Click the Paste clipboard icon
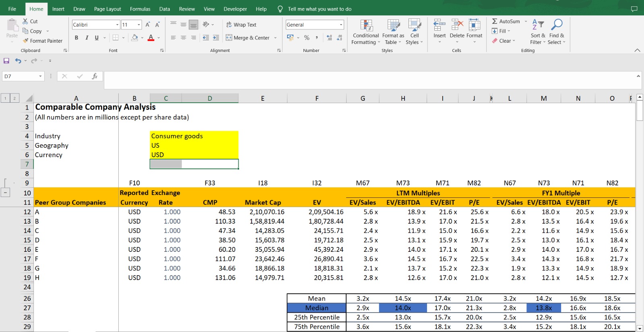The height and width of the screenshot is (332, 644). tap(12, 25)
